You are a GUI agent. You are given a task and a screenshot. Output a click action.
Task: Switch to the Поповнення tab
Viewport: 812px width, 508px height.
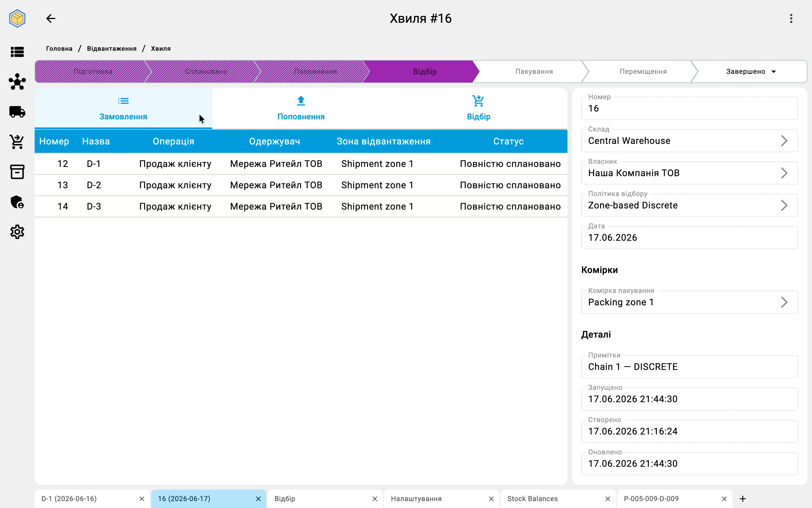301,108
